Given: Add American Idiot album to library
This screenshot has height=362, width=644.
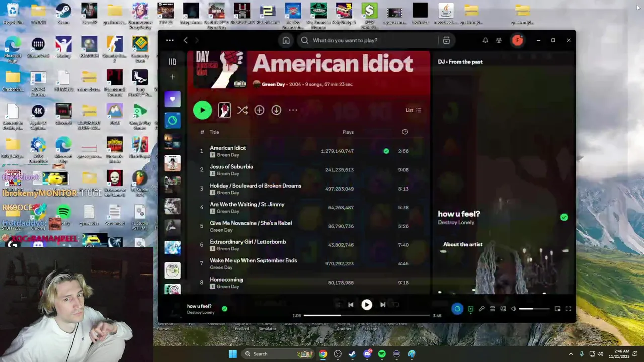Looking at the screenshot, I should click(259, 110).
